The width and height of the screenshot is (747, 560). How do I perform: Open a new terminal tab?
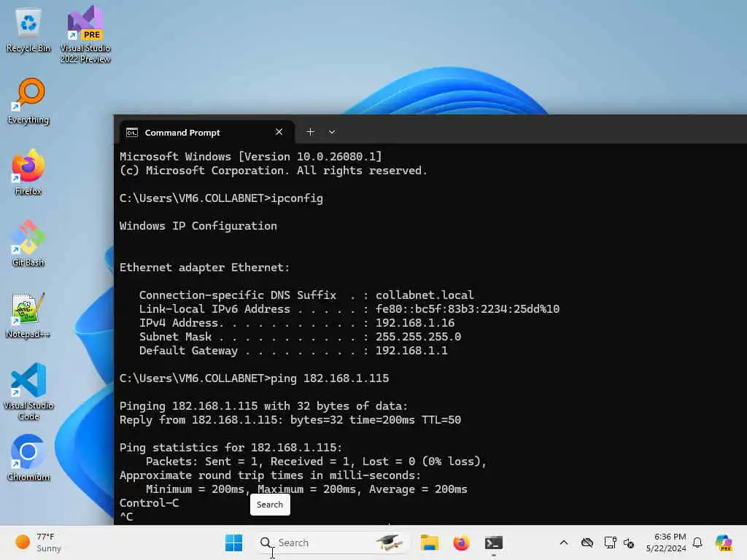pyautogui.click(x=310, y=132)
